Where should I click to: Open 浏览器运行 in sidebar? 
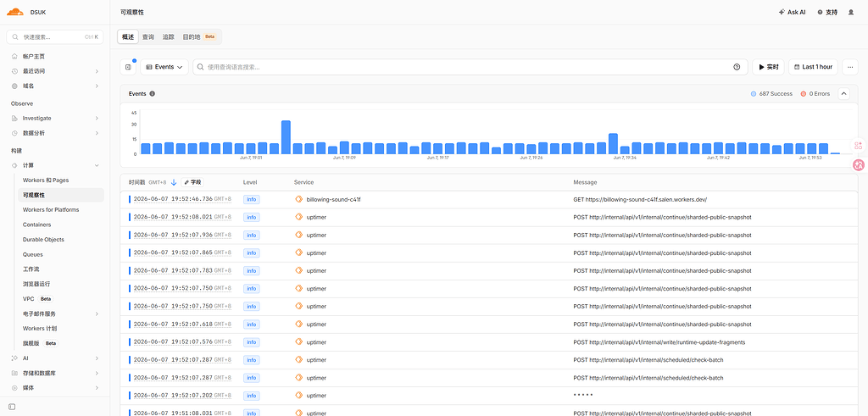pyautogui.click(x=36, y=284)
